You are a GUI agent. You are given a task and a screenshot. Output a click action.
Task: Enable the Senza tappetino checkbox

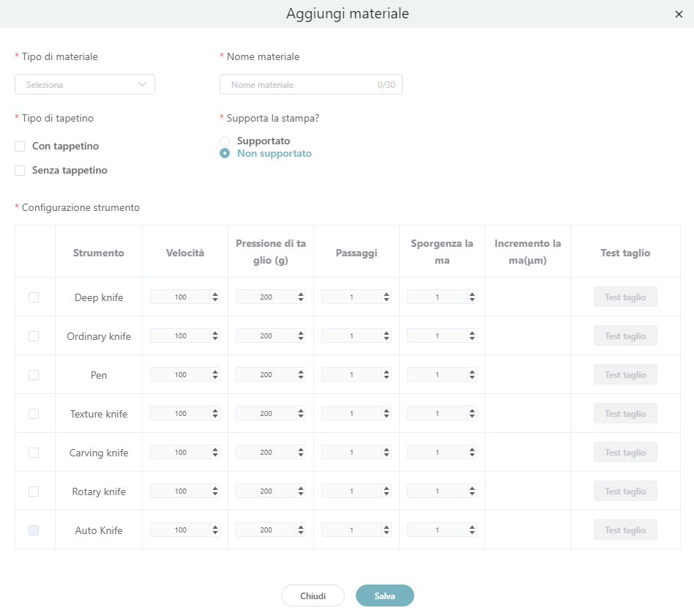[20, 171]
